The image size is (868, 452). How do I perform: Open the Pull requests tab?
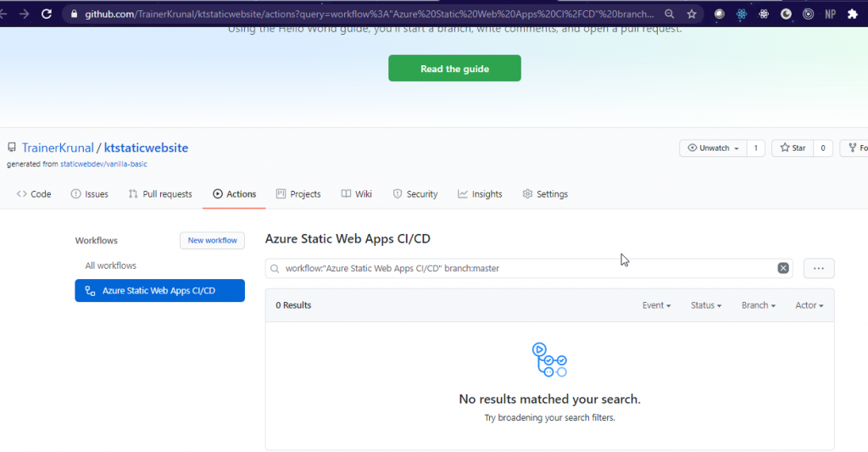[160, 194]
